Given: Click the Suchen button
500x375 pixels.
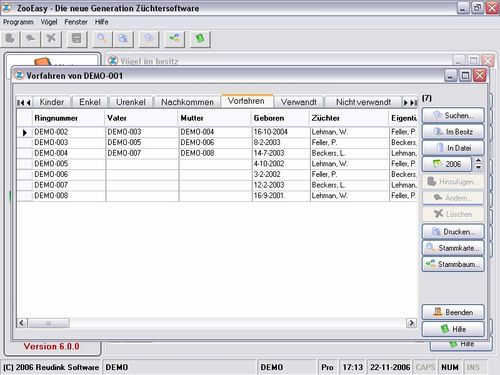Looking at the screenshot, I should [x=453, y=115].
